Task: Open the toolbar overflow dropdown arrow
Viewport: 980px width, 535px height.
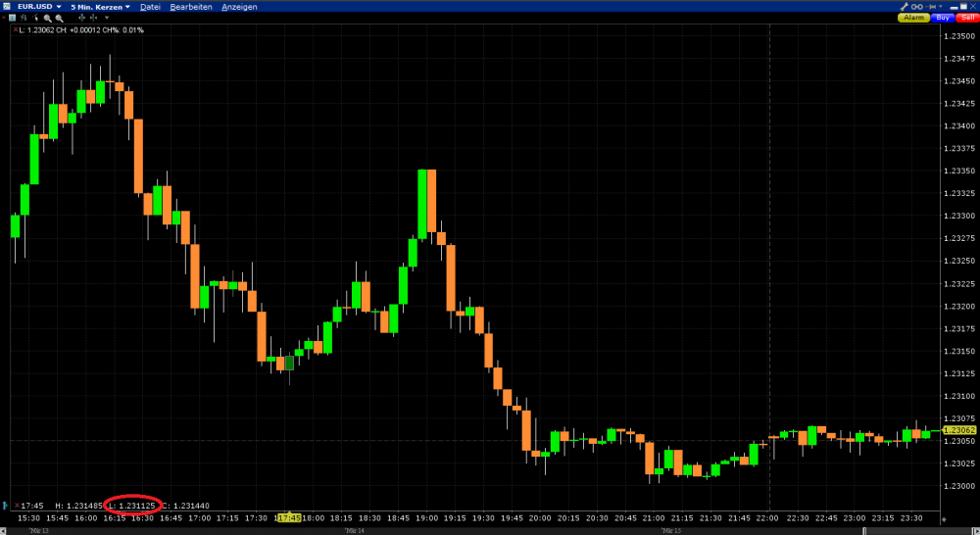Action: click(107, 18)
